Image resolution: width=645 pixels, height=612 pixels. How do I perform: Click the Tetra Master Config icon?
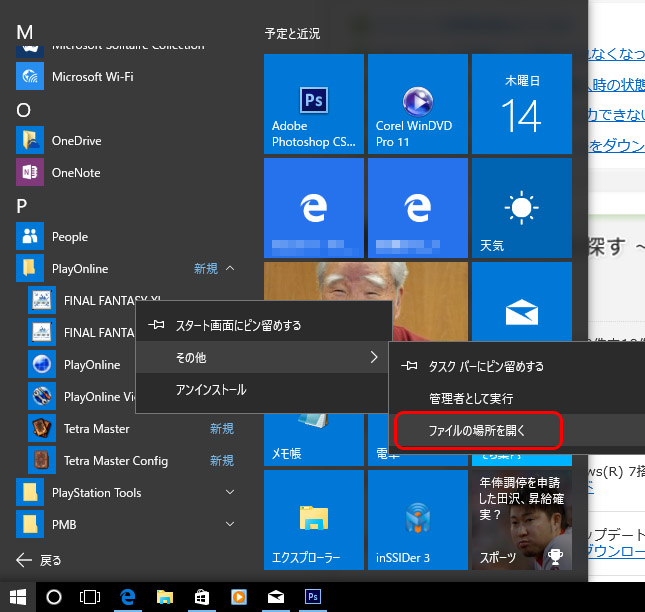point(42,460)
